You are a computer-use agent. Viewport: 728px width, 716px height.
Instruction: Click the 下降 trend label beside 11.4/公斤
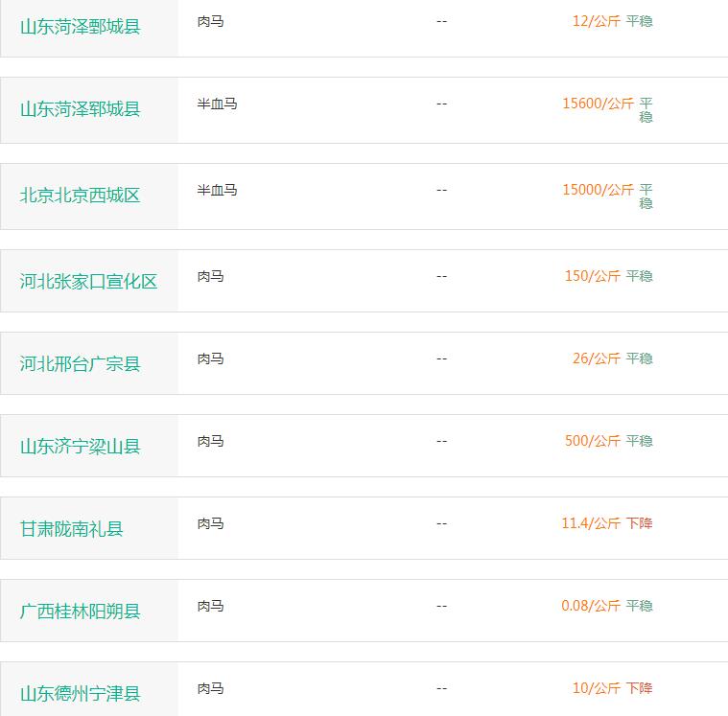pos(640,523)
